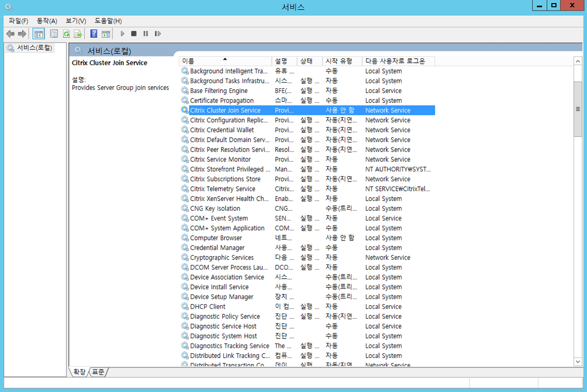587x392 pixels.
Task: Click gear icon beside Computer Browser
Action: (184, 237)
